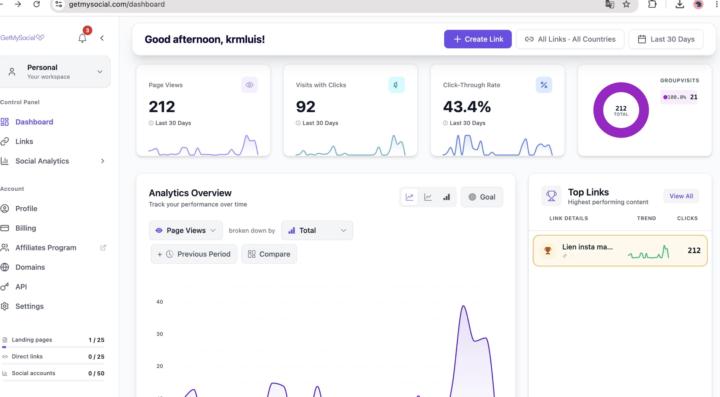The width and height of the screenshot is (720, 397).
Task: Open the notifications bell icon
Action: point(82,38)
